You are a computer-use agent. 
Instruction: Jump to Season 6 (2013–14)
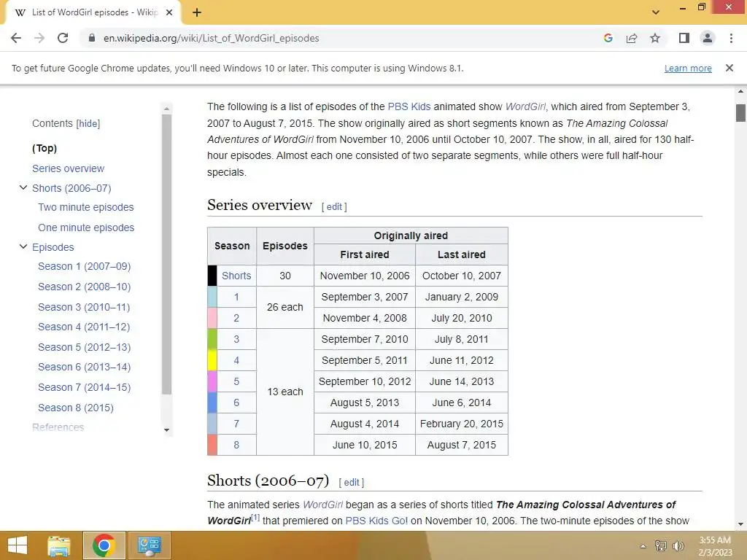point(85,367)
